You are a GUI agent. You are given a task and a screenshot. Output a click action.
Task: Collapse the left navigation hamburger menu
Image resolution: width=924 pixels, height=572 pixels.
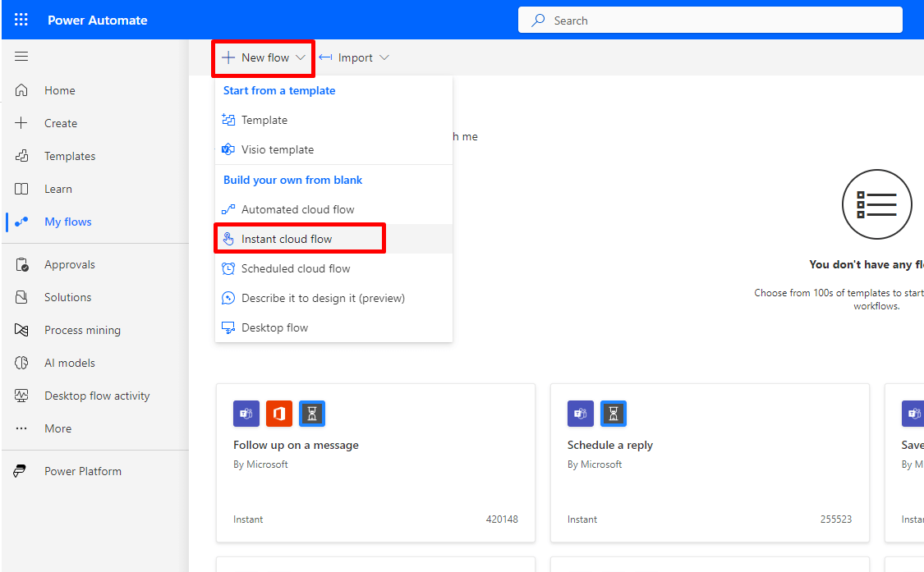click(x=21, y=57)
